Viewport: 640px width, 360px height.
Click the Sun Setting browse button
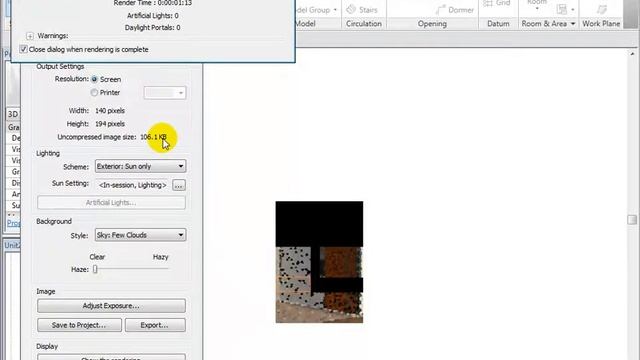coord(179,185)
